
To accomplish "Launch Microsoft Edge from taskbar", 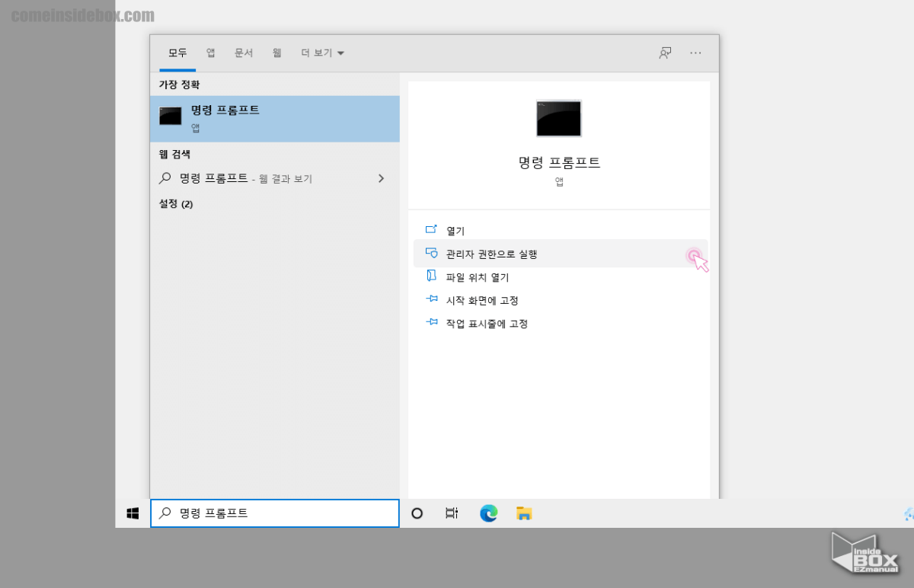I will click(488, 513).
